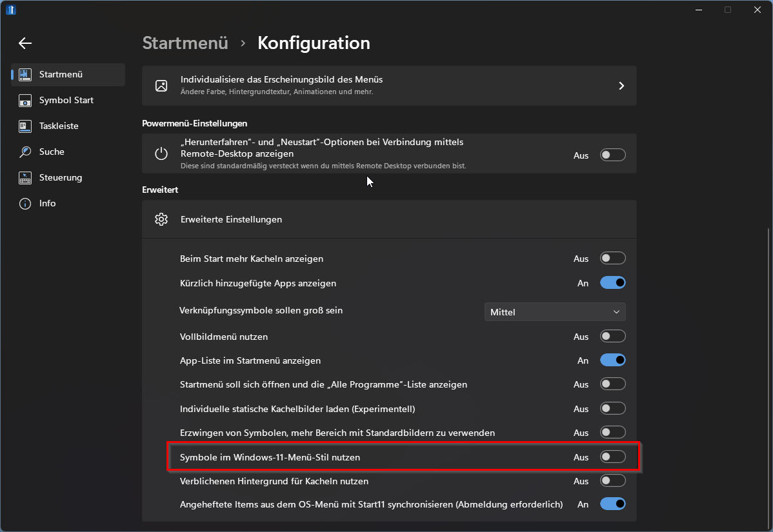Switch to the Suche section
This screenshot has height=532, width=773.
click(52, 152)
